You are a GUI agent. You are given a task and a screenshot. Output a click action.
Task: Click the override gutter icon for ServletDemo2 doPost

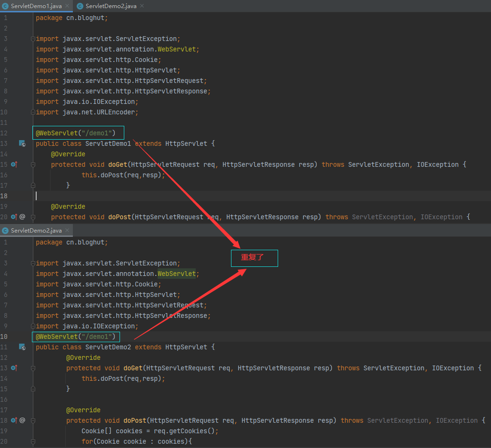point(14,420)
